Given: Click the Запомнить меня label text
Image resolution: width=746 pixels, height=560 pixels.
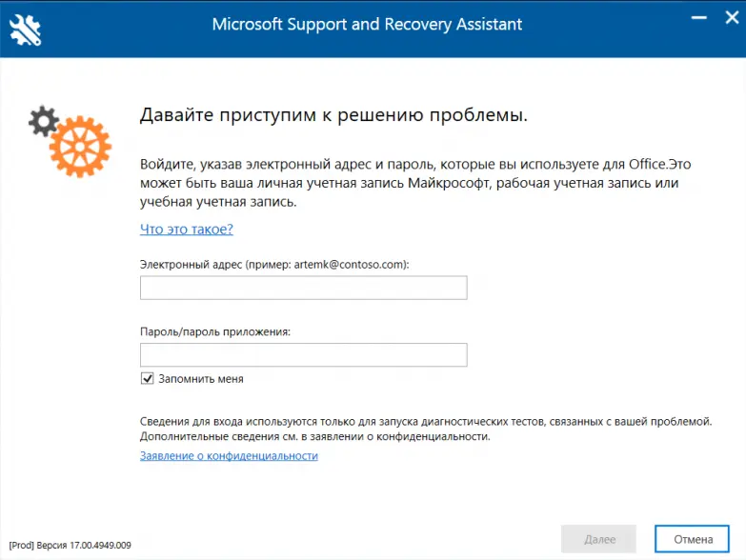Looking at the screenshot, I should pos(200,379).
